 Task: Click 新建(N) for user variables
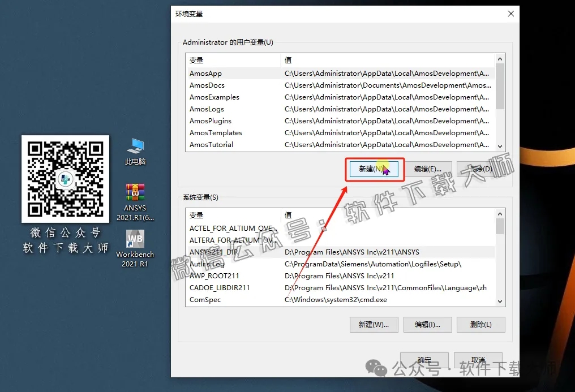pyautogui.click(x=374, y=169)
